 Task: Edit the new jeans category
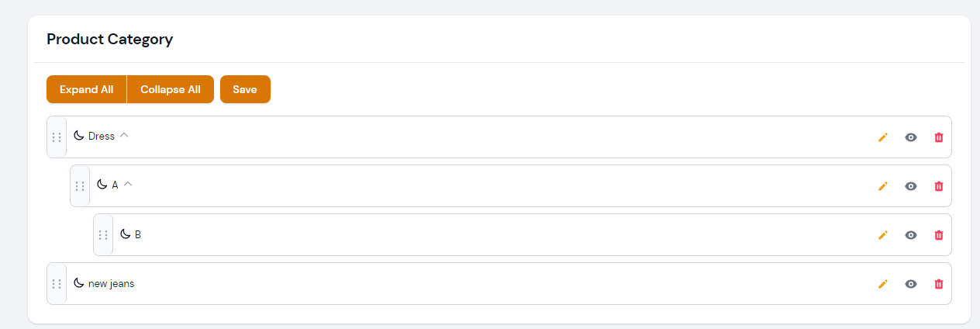coord(882,284)
